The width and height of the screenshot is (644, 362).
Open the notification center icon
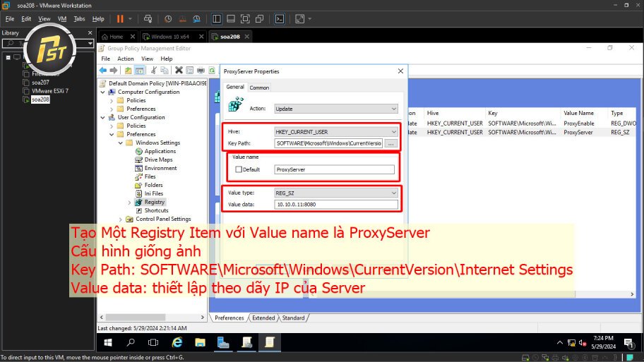click(628, 343)
